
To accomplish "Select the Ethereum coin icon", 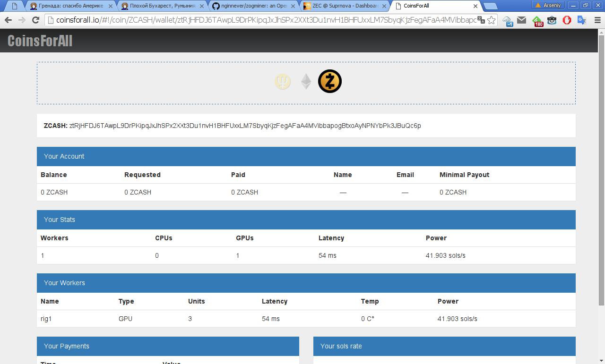I will tap(306, 81).
